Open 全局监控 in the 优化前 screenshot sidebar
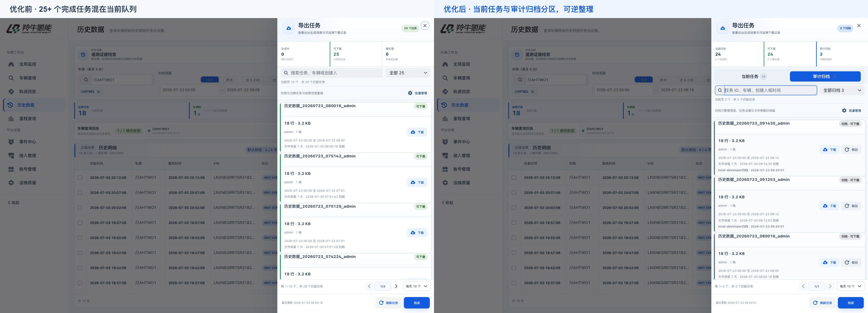 point(34,64)
